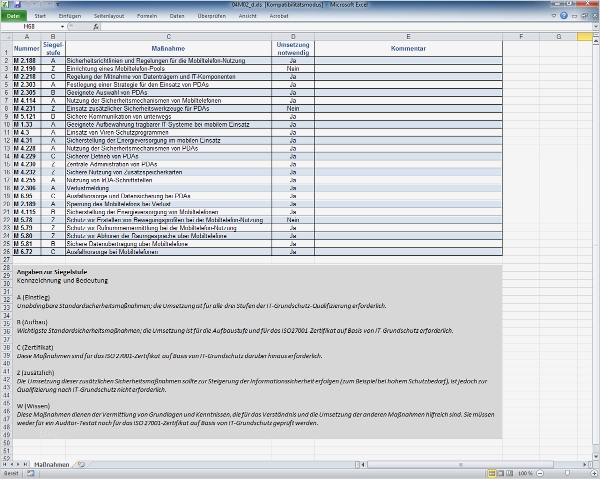The height and width of the screenshot is (479, 600).
Task: Select cell M 6.72
Action: [26, 252]
